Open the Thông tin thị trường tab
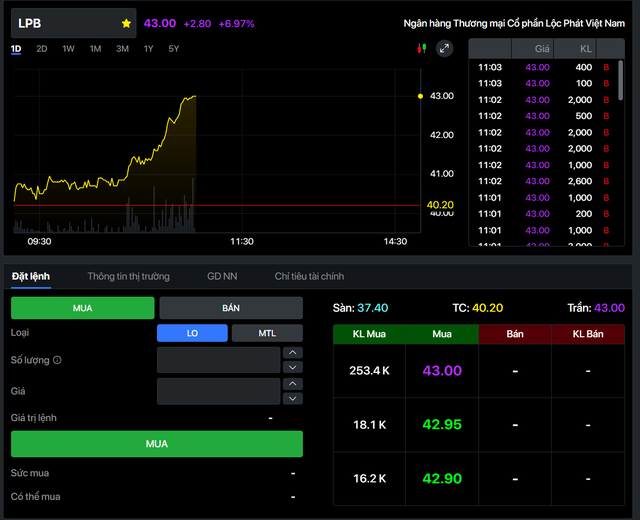The width and height of the screenshot is (640, 520). pos(128,276)
